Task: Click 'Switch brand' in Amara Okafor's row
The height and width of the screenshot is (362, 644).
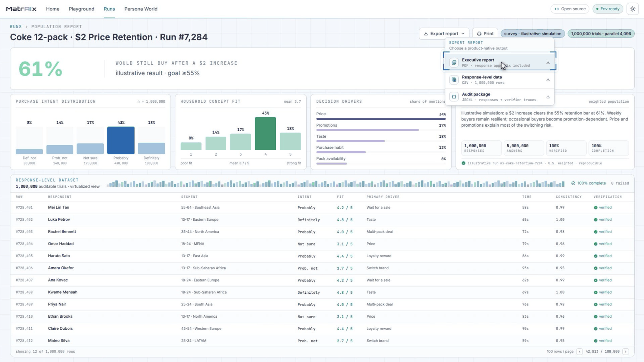Action: pyautogui.click(x=377, y=268)
